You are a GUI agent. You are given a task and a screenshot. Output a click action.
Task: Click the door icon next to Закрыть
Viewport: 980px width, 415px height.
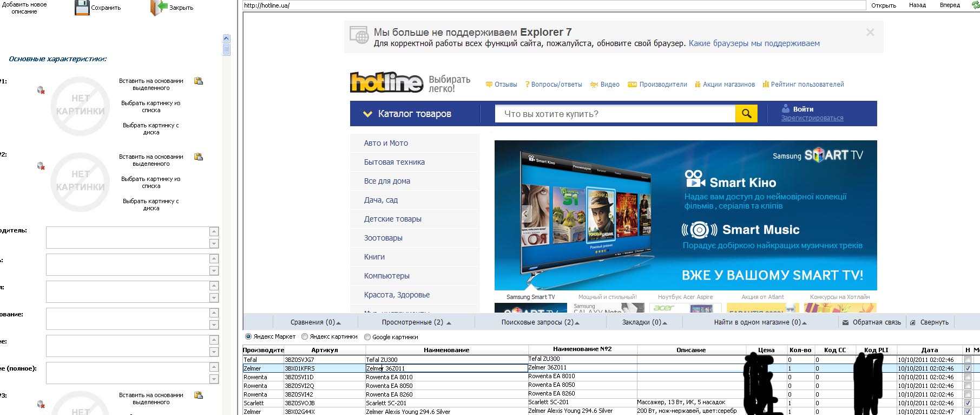click(x=159, y=8)
